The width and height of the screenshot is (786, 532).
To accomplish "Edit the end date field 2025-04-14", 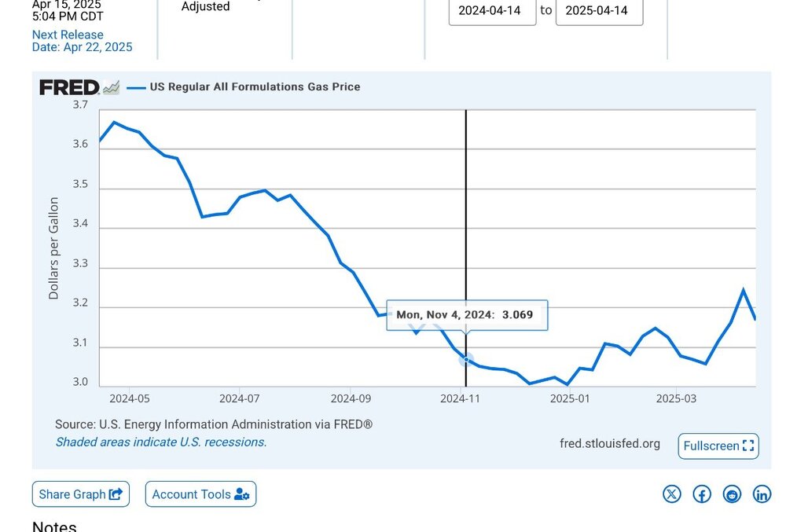I will pyautogui.click(x=599, y=11).
